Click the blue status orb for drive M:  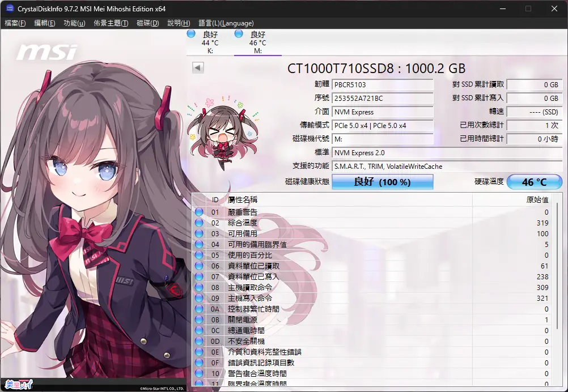[239, 34]
